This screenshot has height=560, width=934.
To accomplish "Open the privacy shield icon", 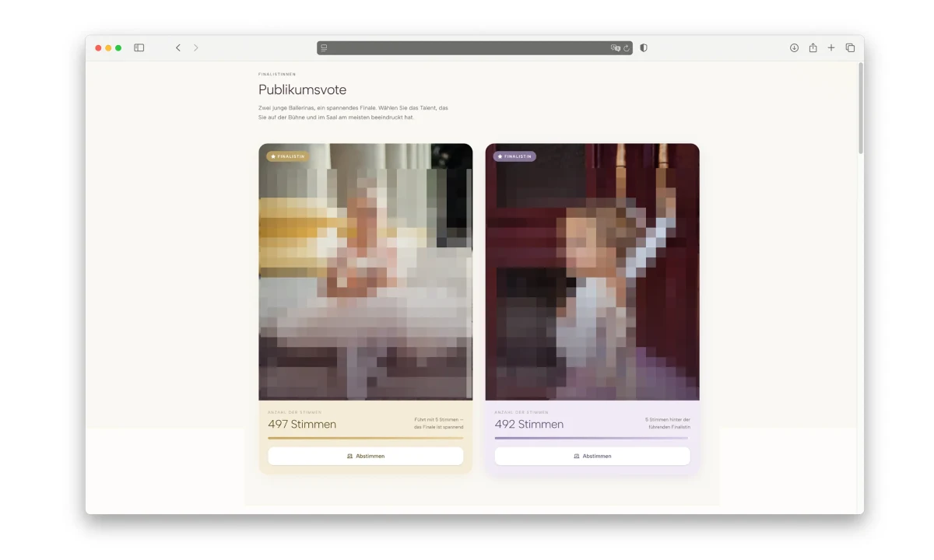I will pos(644,47).
